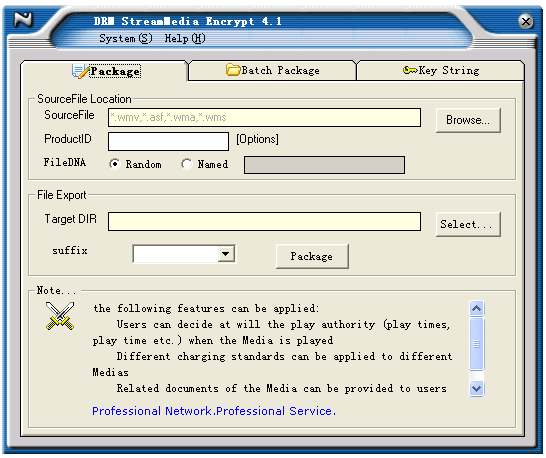
Task: Click the crossed swords icon in Note section
Action: click(x=60, y=316)
